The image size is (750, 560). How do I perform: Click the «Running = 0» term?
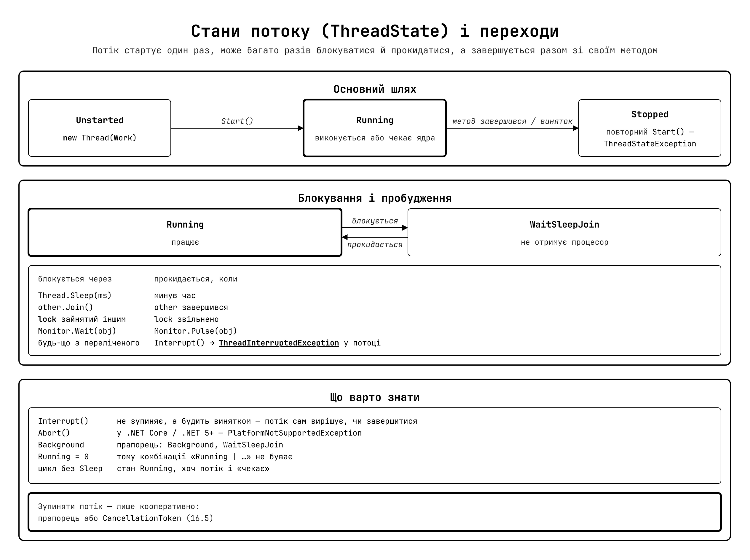(63, 456)
